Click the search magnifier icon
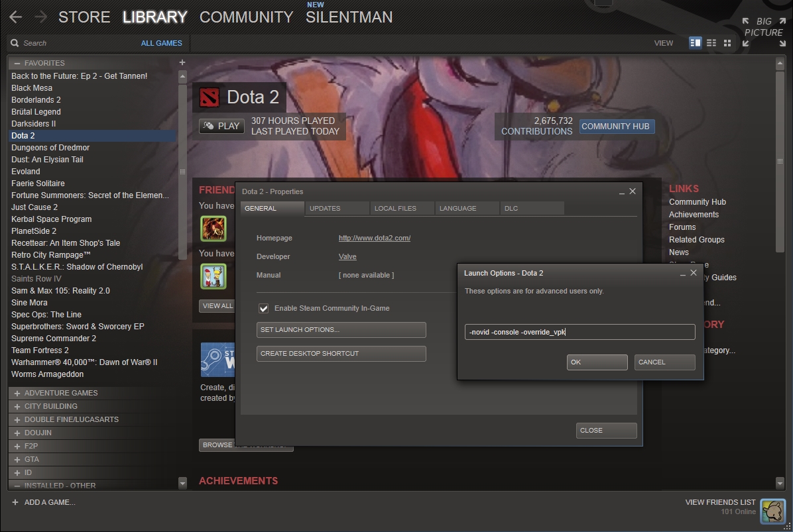 pyautogui.click(x=15, y=43)
